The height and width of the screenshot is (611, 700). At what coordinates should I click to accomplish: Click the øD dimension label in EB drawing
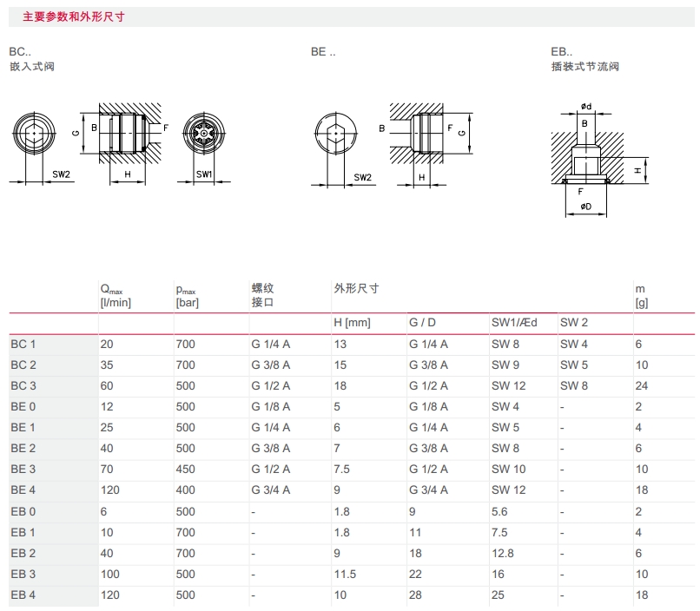tap(586, 207)
